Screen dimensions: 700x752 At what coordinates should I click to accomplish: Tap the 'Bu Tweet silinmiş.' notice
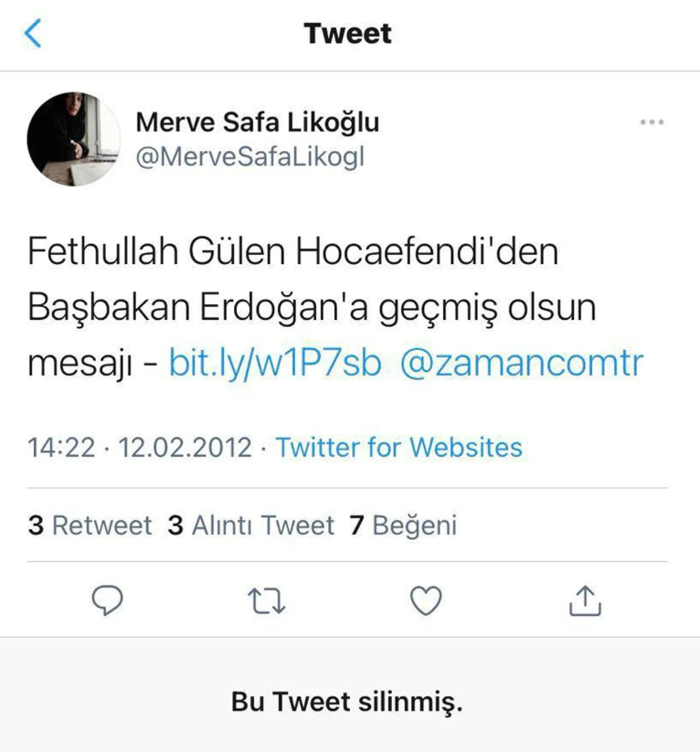(347, 702)
